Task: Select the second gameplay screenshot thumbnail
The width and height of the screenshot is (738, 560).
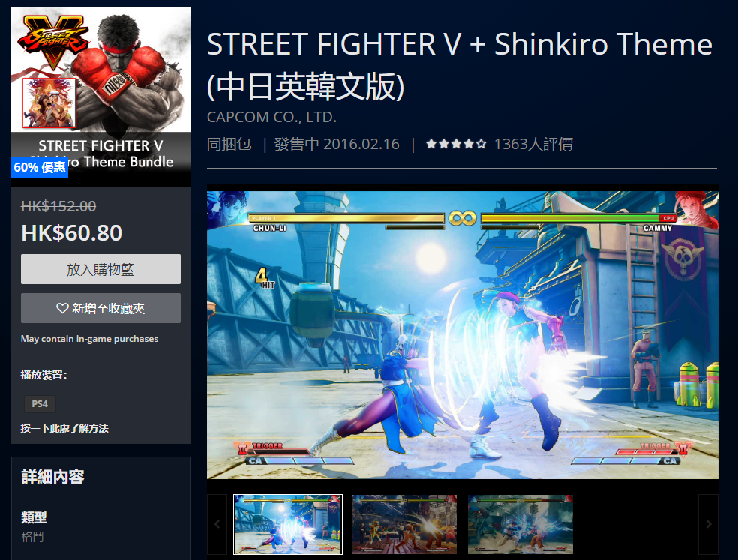Action: (x=404, y=524)
